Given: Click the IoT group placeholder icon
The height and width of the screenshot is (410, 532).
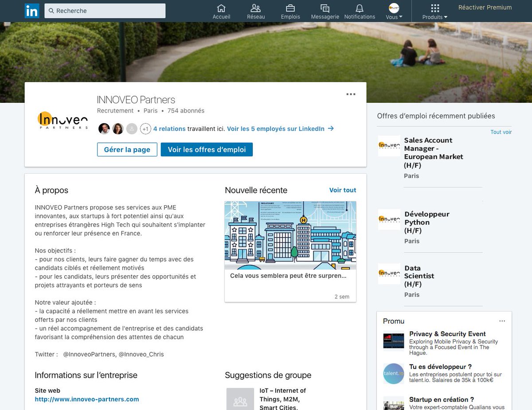Looking at the screenshot, I should point(240,399).
